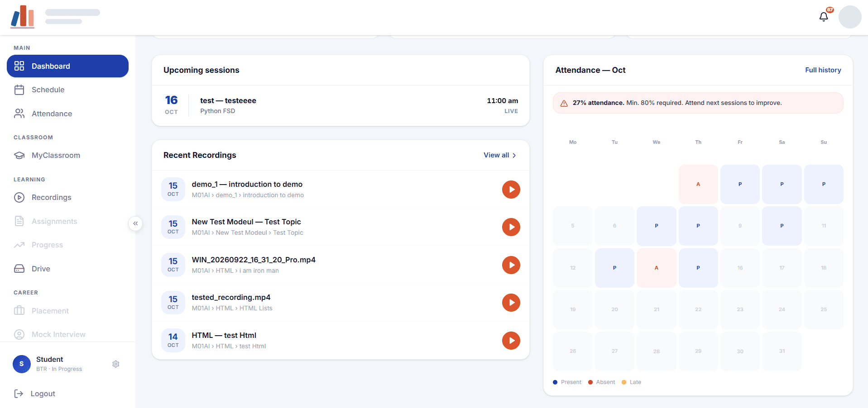Click the app logo with three bars
868x408 pixels.
pos(23,17)
